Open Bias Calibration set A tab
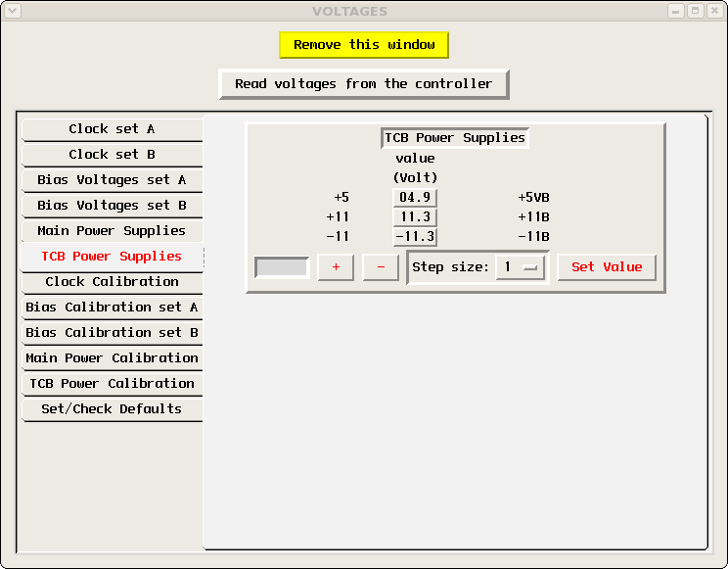 (112, 308)
